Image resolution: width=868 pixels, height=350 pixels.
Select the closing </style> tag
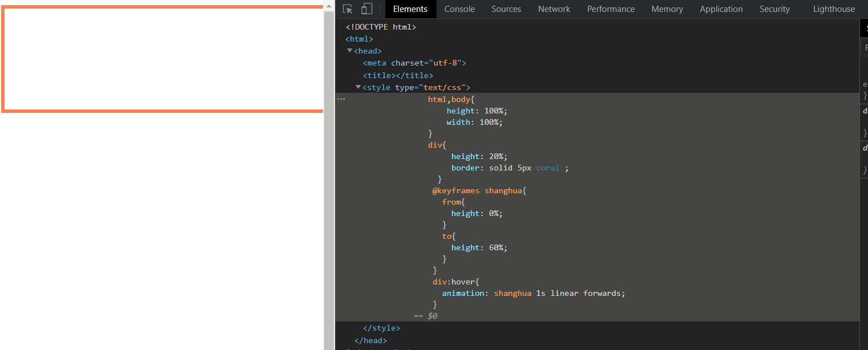pos(381,328)
